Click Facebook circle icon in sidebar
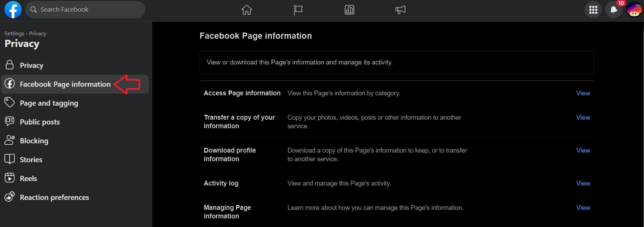The image size is (644, 227). (10, 84)
